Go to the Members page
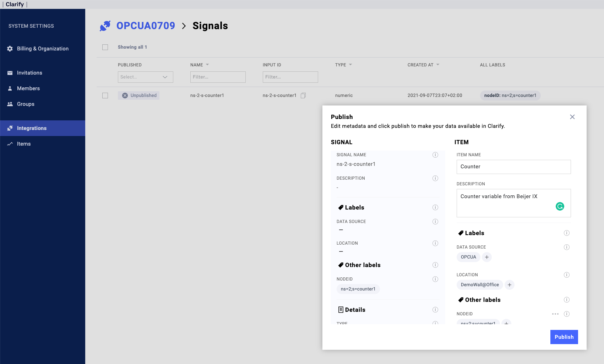The image size is (604, 364). coord(28,88)
